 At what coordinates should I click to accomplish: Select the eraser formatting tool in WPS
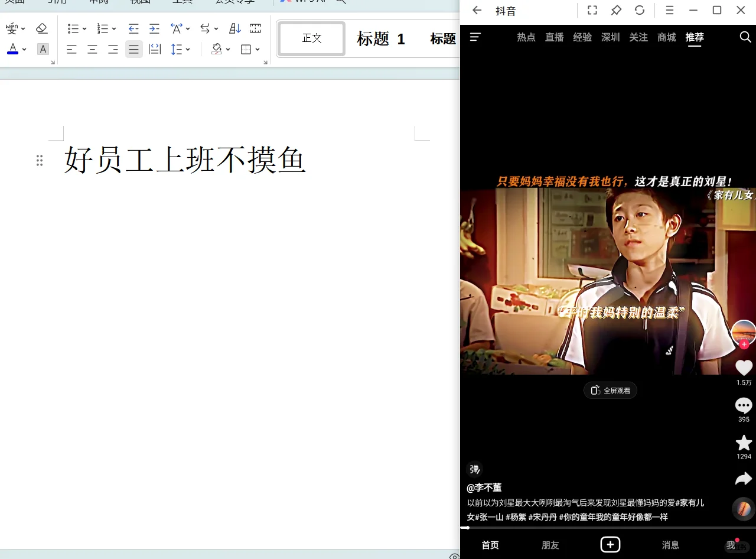(x=42, y=28)
